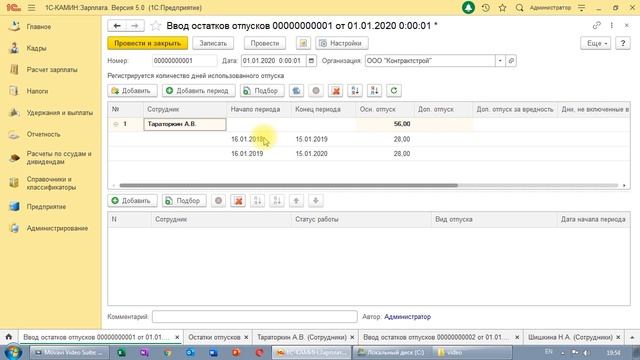The height and width of the screenshot is (360, 640).
Task: Click the document report icon next to Провести
Action: point(303,43)
